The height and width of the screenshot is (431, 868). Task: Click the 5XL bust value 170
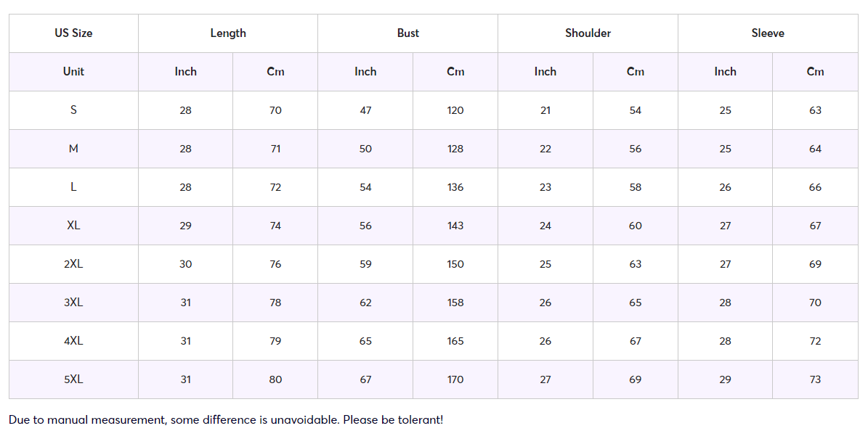(455, 379)
